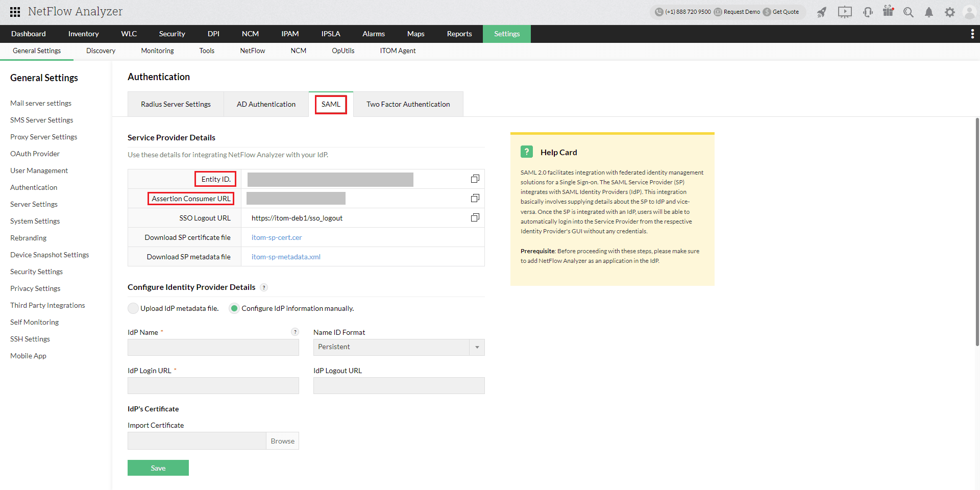Open the apps grid menu icon
Image resolution: width=980 pixels, height=490 pixels.
(15, 12)
